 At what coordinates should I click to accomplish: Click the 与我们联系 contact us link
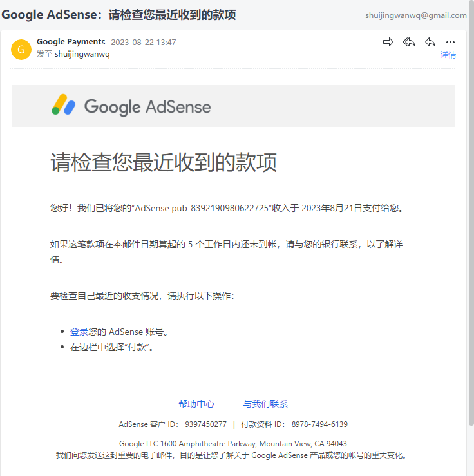coord(265,404)
